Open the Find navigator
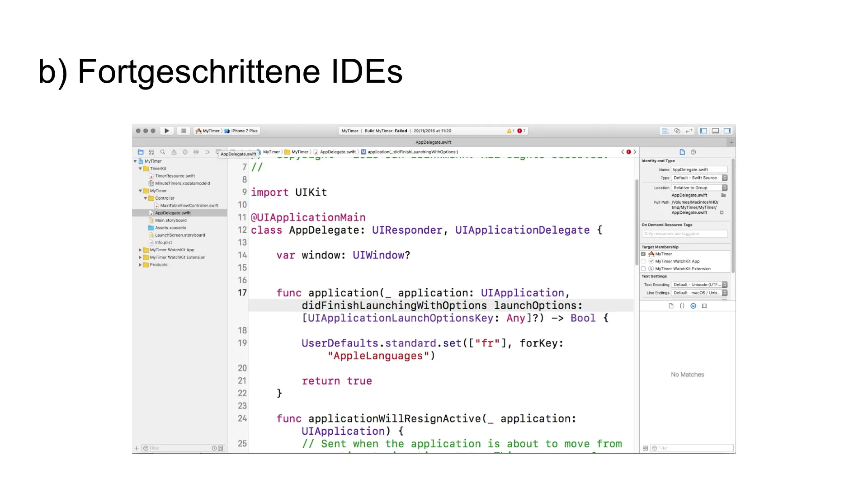 (163, 152)
